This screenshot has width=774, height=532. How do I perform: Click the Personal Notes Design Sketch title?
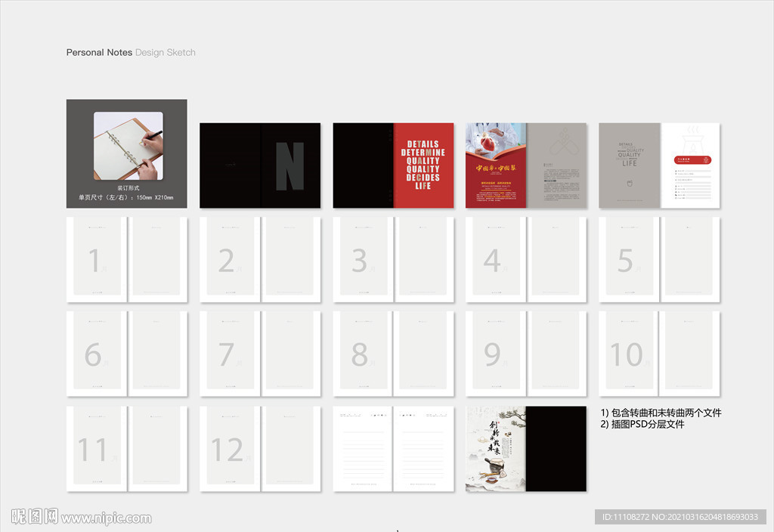click(x=131, y=52)
